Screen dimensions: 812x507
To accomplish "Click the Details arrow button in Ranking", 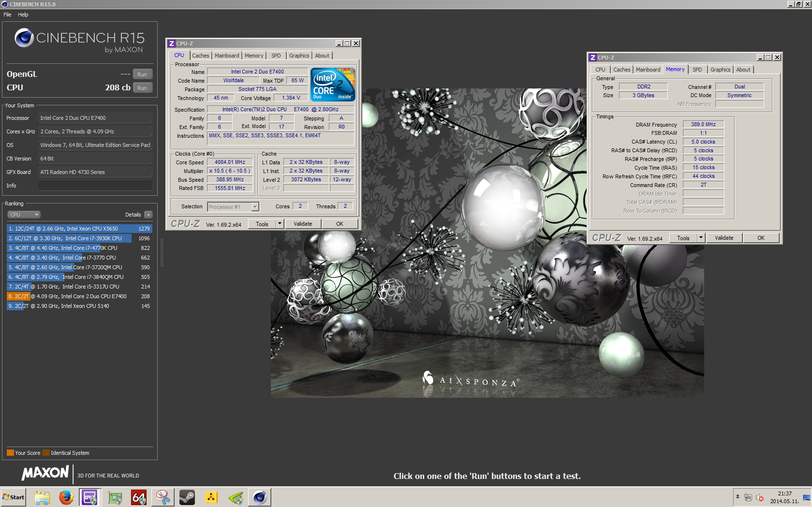I will (x=148, y=215).
